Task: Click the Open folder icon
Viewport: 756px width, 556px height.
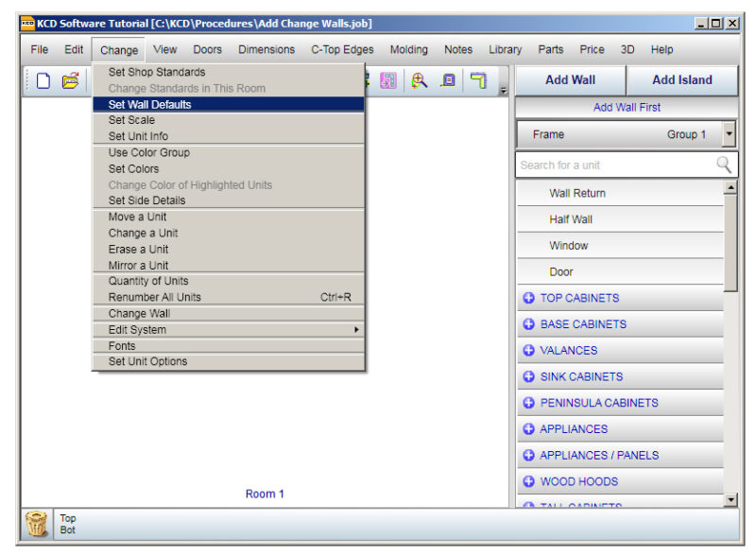Action: pos(71,81)
